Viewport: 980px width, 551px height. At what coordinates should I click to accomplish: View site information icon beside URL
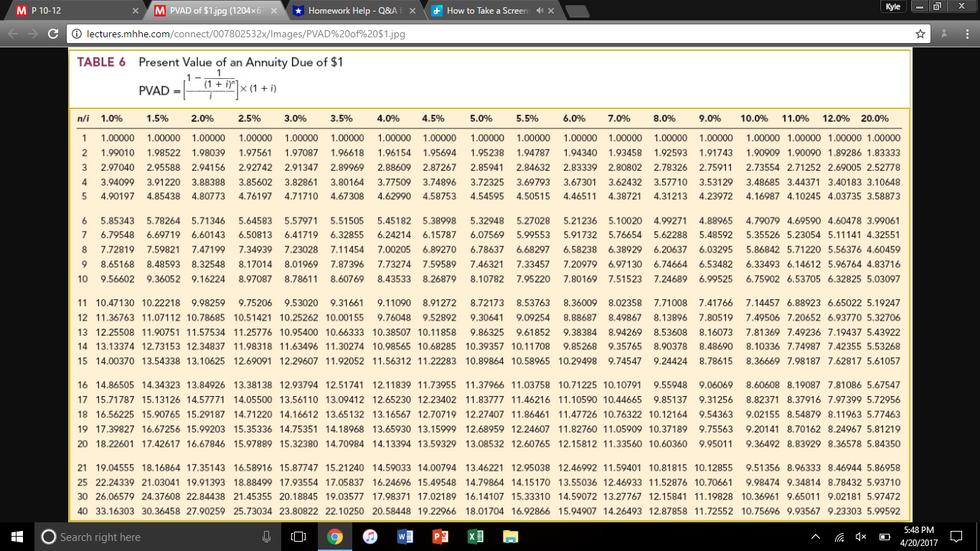[x=77, y=34]
